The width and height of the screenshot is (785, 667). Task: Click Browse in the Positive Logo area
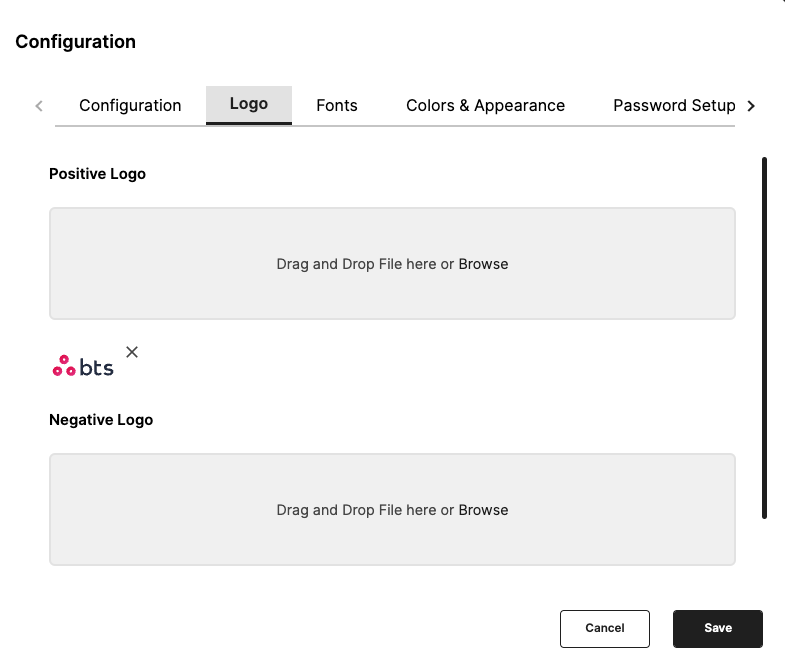[483, 264]
